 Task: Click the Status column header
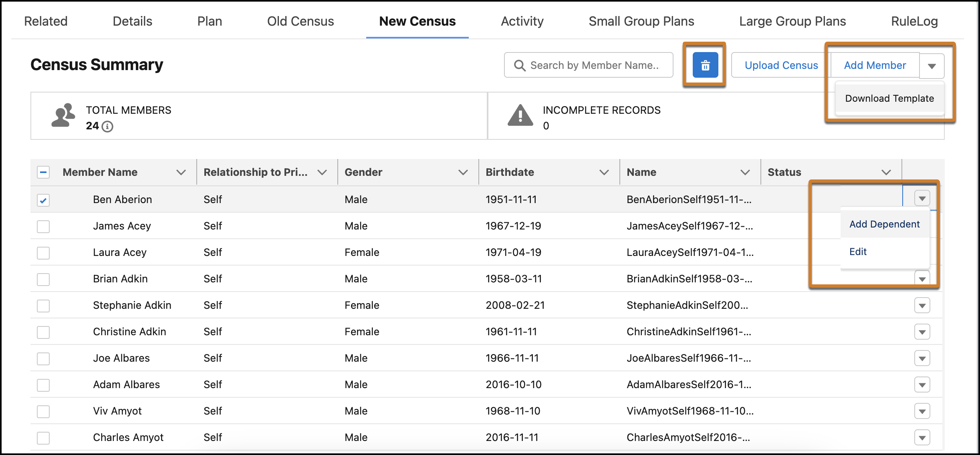784,172
